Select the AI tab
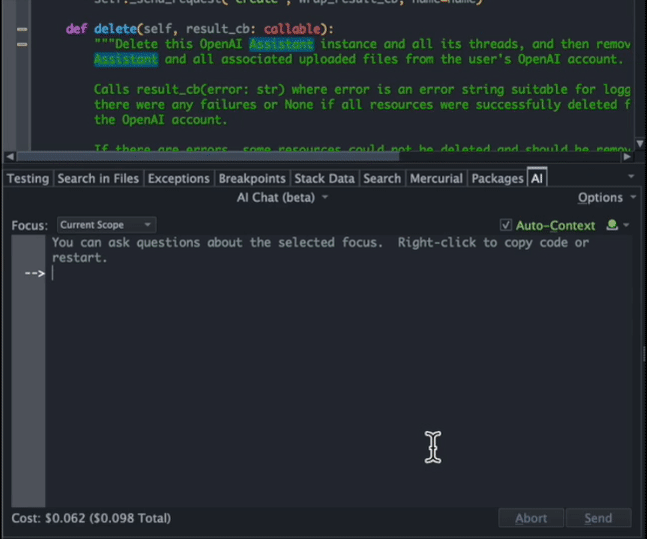Image resolution: width=647 pixels, height=539 pixels. (x=537, y=178)
